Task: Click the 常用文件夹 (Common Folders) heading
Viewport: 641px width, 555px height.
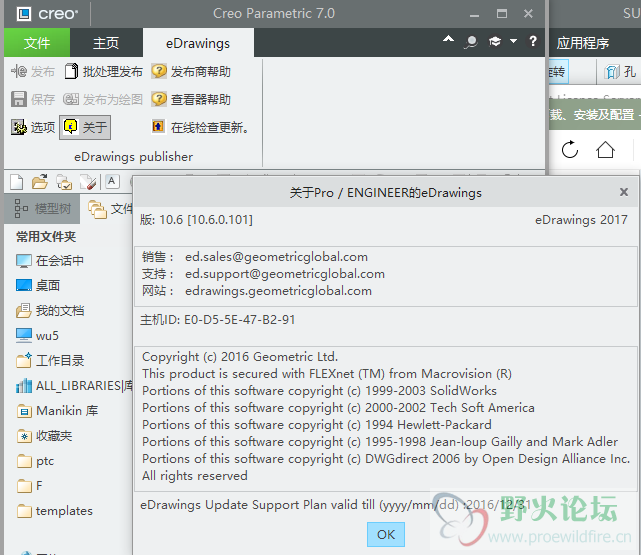Action: [x=46, y=237]
